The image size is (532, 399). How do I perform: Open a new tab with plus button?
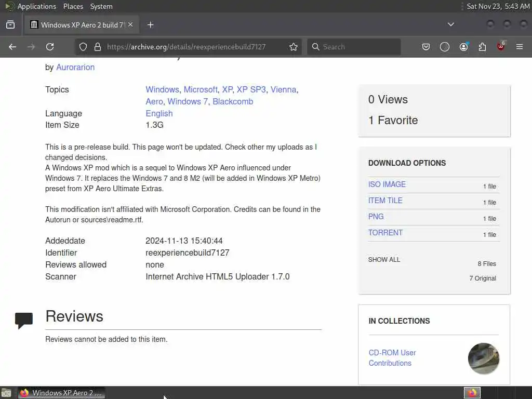(151, 25)
